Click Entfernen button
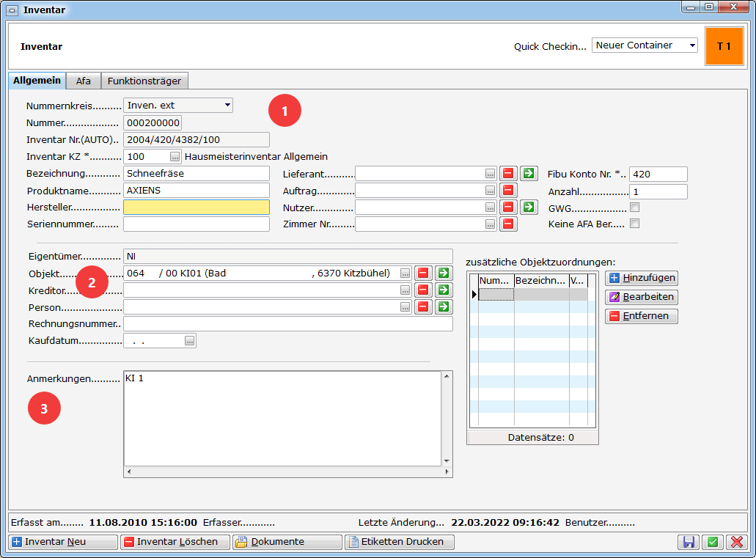The image size is (756, 558). click(x=642, y=316)
